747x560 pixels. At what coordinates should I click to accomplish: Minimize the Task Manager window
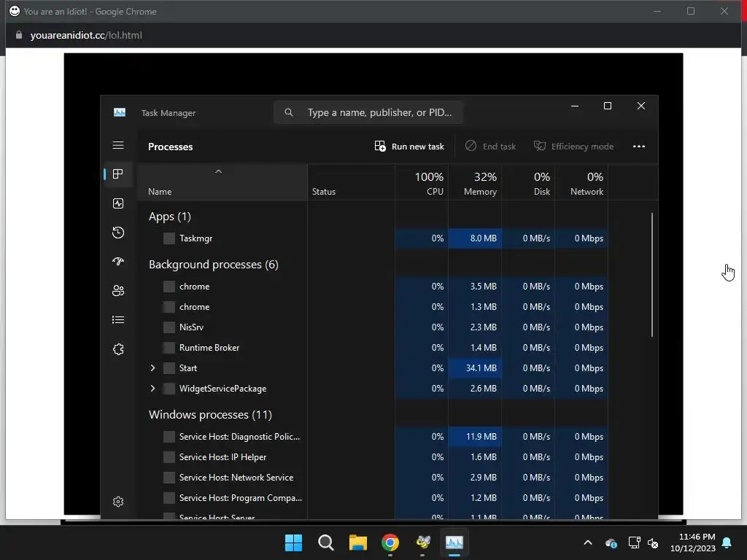(x=575, y=106)
